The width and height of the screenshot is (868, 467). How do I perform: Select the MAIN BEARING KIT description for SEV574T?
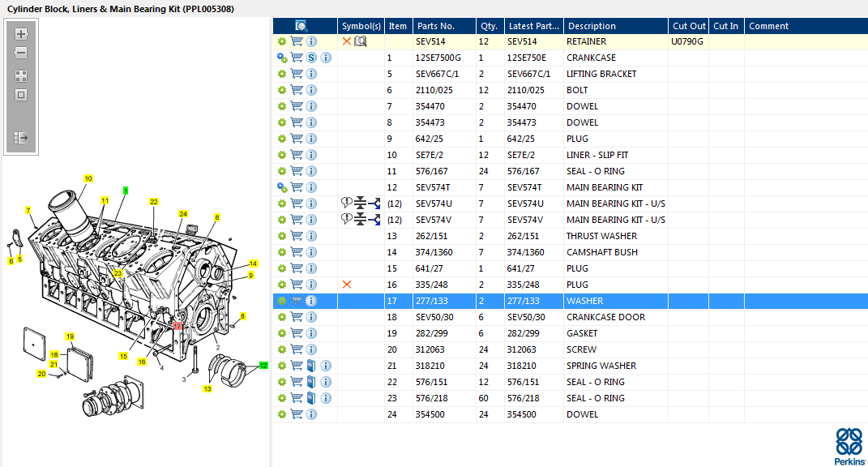pyautogui.click(x=605, y=187)
